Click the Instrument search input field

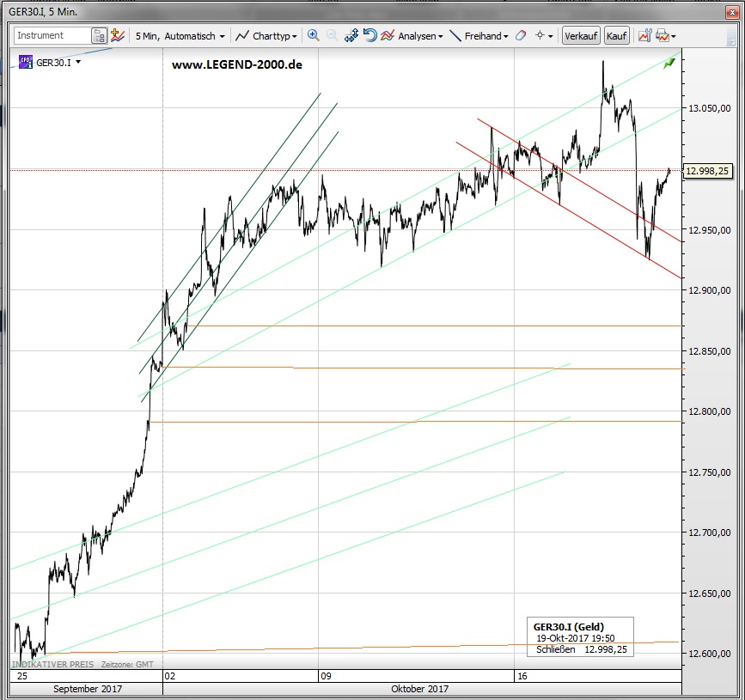52,36
